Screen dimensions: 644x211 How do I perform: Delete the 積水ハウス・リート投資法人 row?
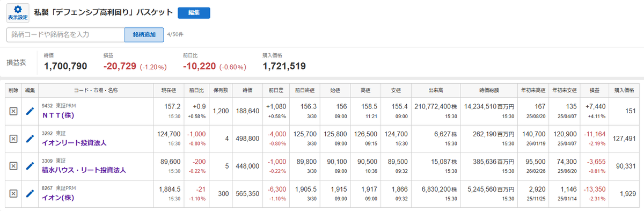(x=13, y=166)
